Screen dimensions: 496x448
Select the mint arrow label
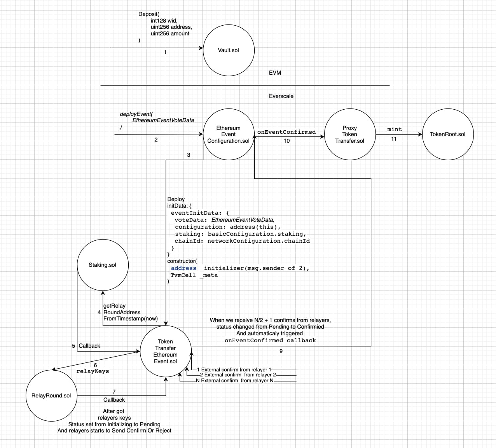(395, 129)
